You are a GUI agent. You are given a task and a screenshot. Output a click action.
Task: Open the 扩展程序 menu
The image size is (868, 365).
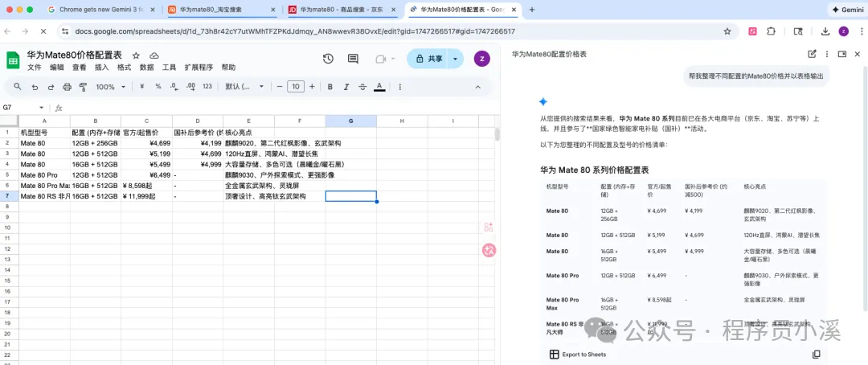pyautogui.click(x=199, y=68)
